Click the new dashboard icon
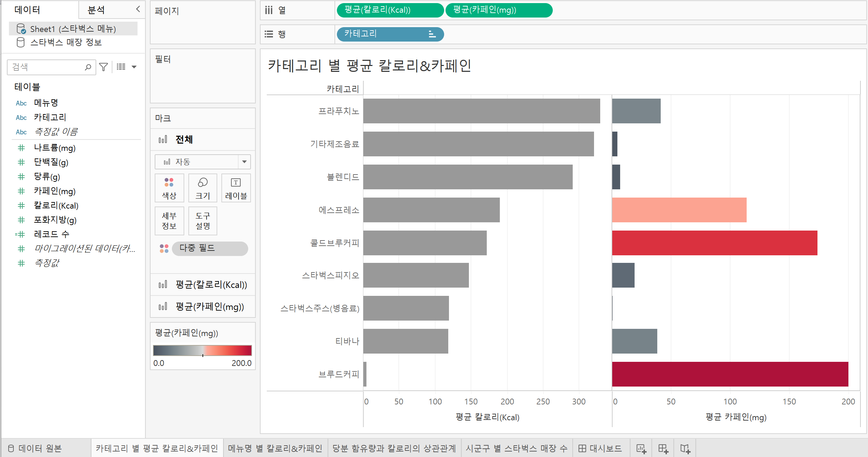868x457 pixels. point(663,448)
